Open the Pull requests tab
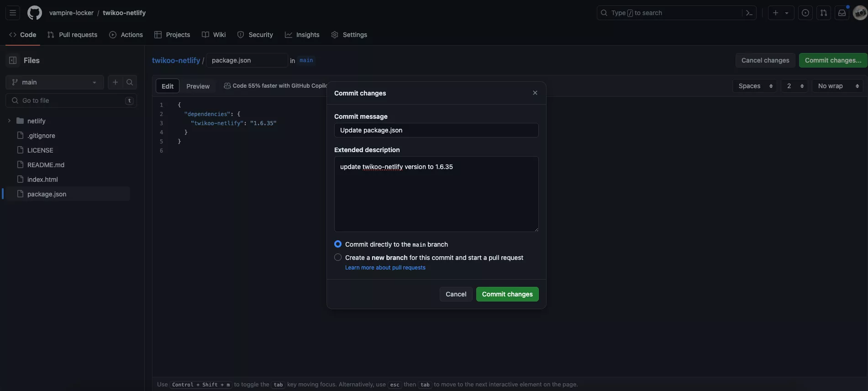The image size is (868, 391). click(72, 35)
